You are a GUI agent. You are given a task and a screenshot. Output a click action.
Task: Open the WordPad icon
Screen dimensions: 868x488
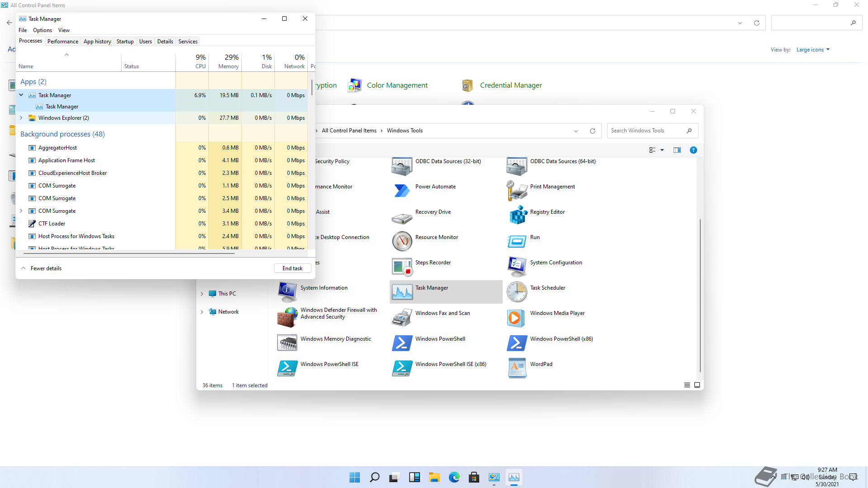point(517,368)
